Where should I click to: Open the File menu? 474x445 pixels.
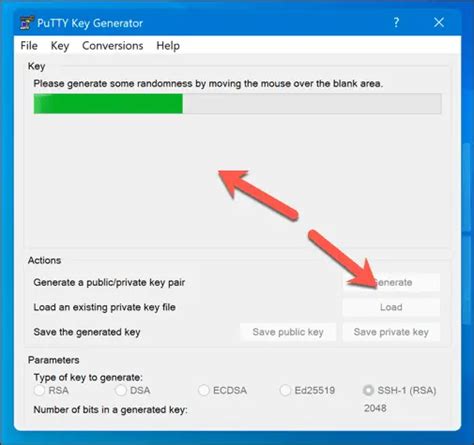(29, 46)
